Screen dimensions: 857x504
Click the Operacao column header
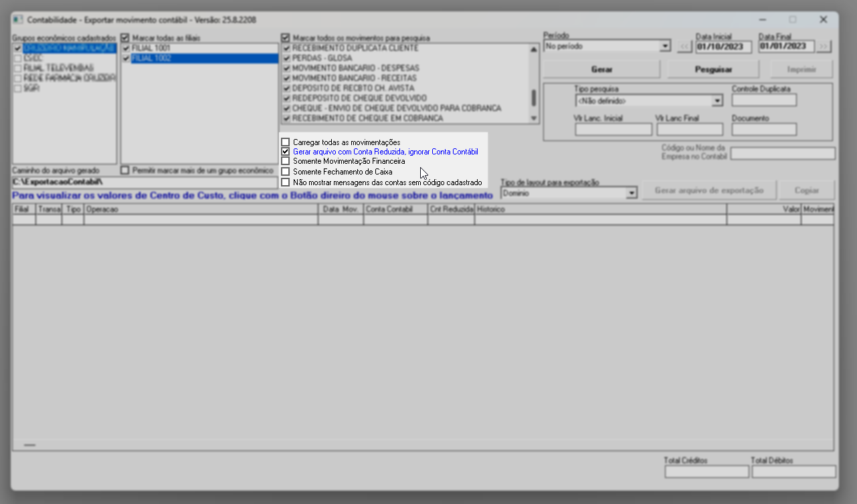click(201, 209)
